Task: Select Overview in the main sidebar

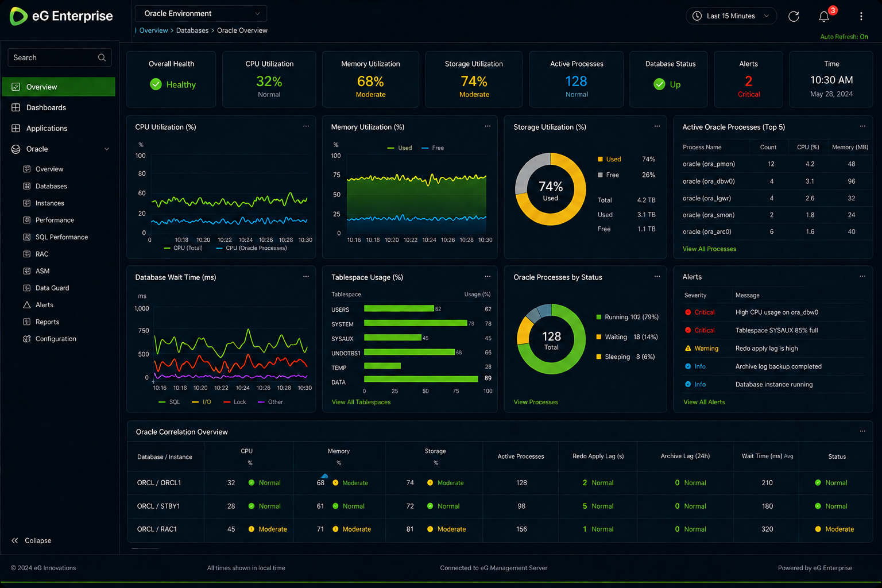Action: [x=59, y=87]
